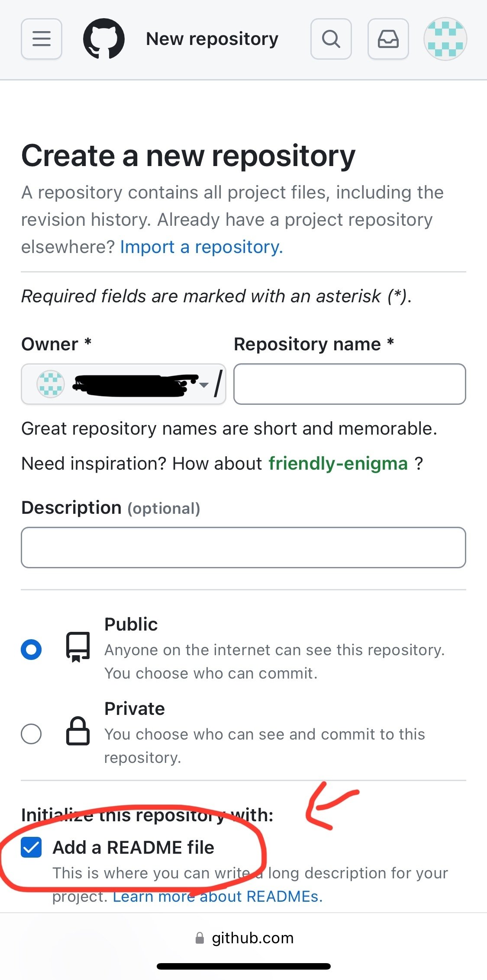The width and height of the screenshot is (487, 980).
Task: Click the public repository book icon
Action: click(78, 647)
